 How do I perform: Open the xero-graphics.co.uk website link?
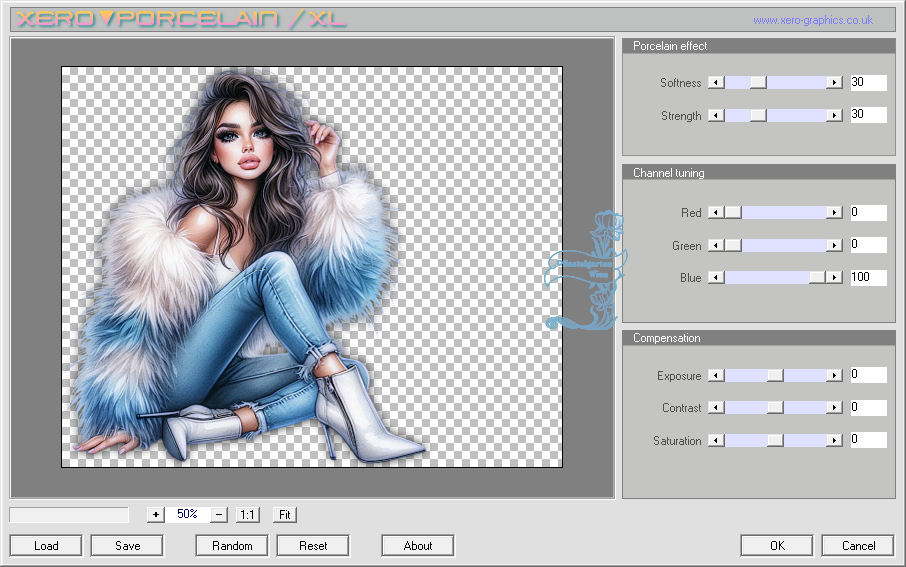[x=812, y=20]
